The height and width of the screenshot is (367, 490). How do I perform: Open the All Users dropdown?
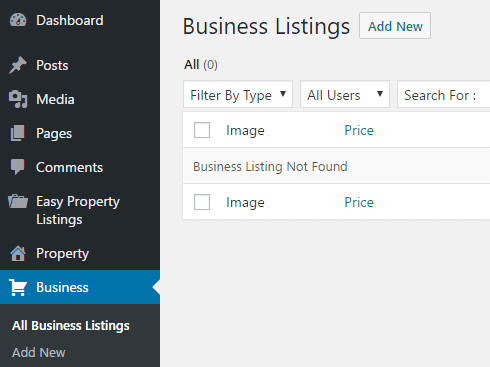pyautogui.click(x=345, y=94)
